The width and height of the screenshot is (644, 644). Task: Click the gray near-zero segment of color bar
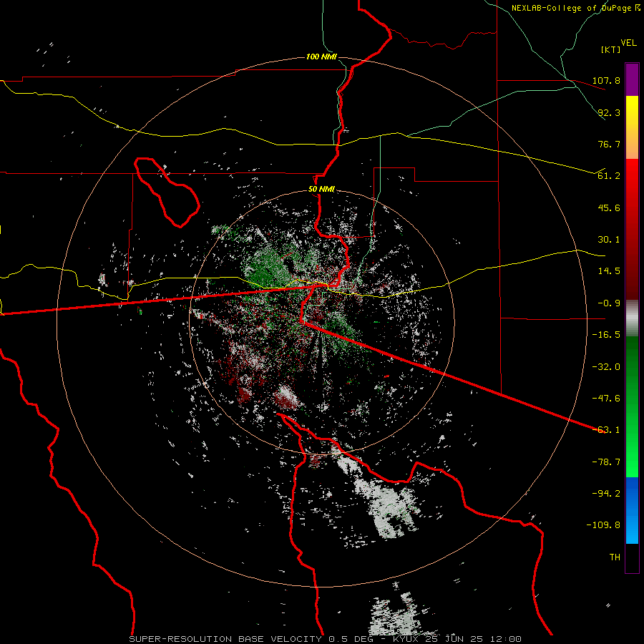click(632, 318)
